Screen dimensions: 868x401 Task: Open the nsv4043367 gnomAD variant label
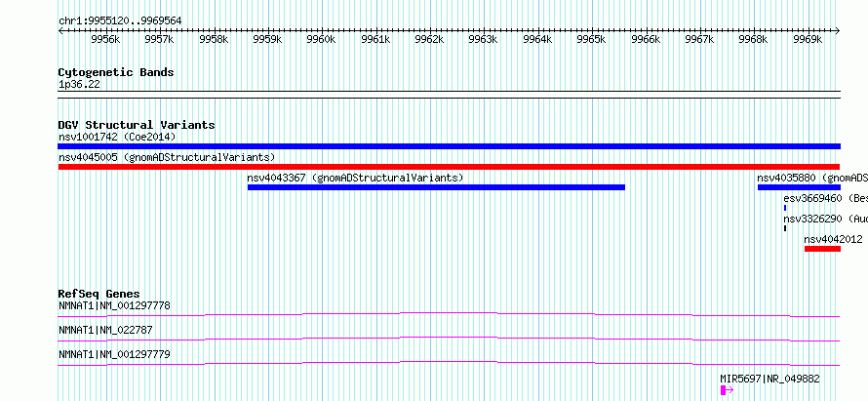coord(355,178)
